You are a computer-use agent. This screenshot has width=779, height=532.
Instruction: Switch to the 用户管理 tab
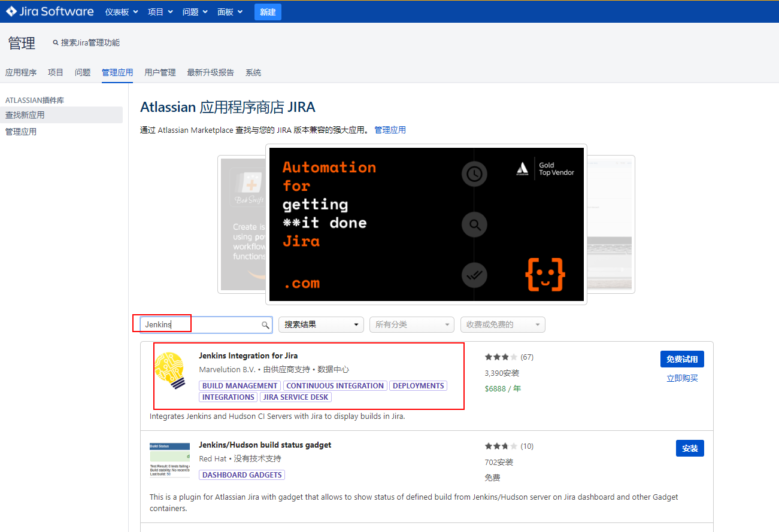click(160, 72)
